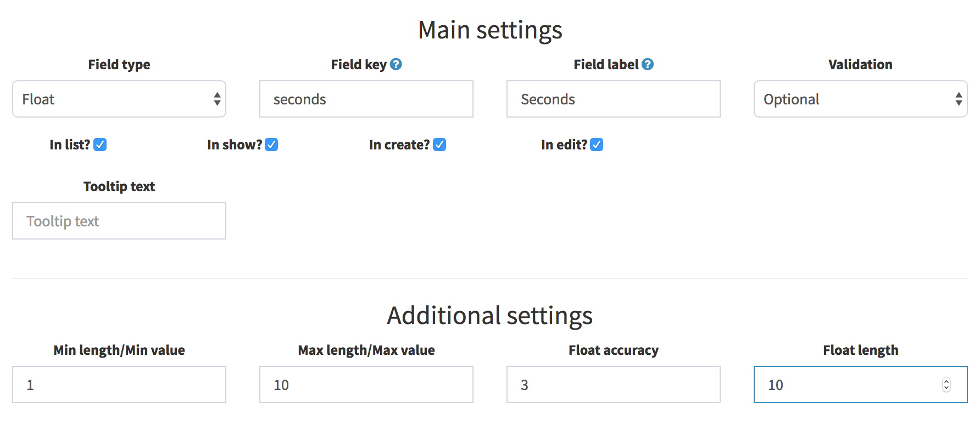Image resolution: width=980 pixels, height=423 pixels.
Task: Click the Min length/Min value input showing 1
Action: pyautogui.click(x=119, y=385)
